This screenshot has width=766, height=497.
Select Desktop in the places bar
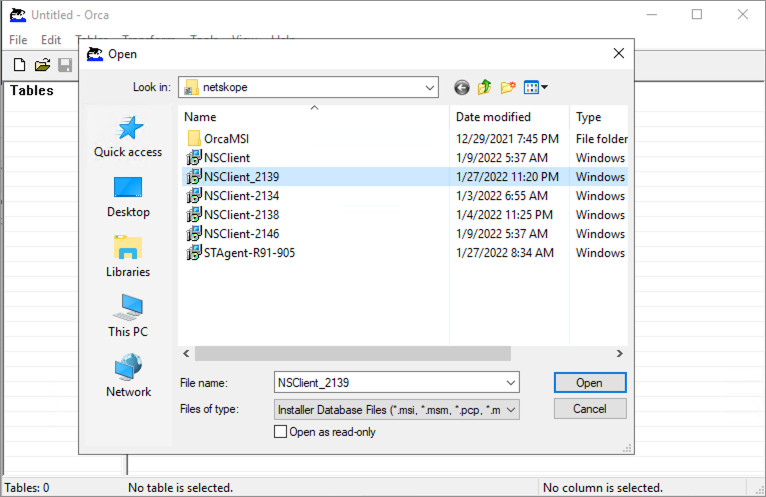(x=128, y=197)
